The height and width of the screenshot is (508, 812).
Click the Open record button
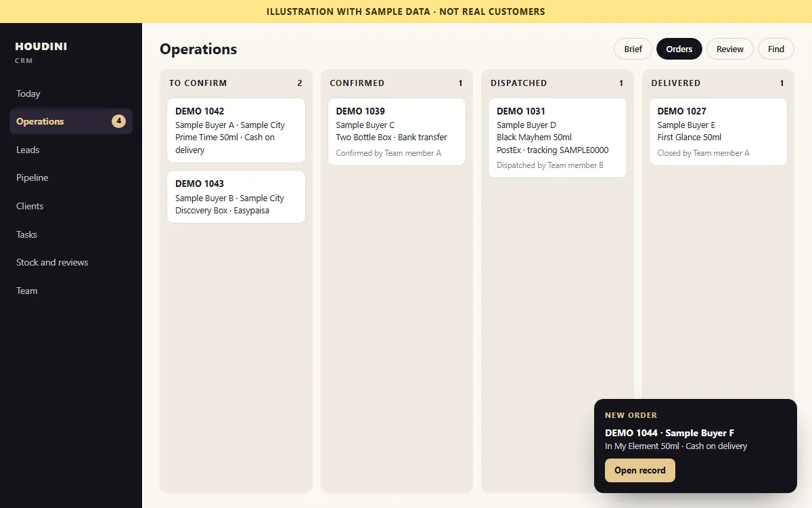tap(639, 470)
